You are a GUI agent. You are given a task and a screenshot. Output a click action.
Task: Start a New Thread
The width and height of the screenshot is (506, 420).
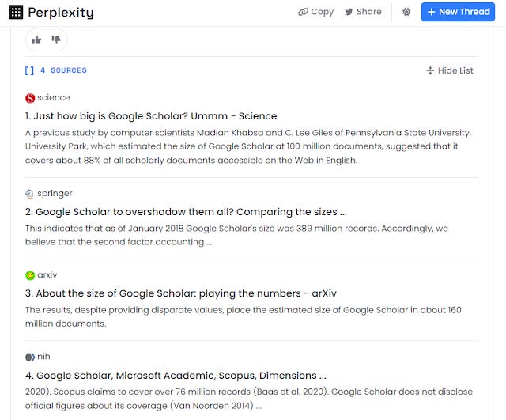(x=458, y=12)
